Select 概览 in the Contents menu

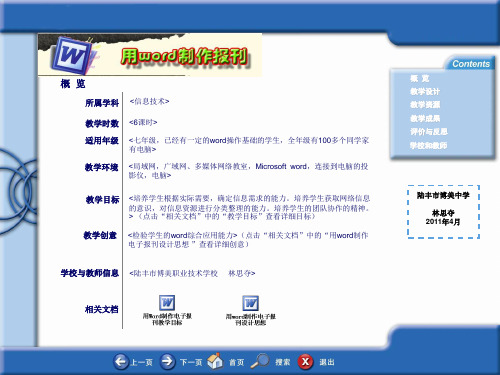coord(420,78)
